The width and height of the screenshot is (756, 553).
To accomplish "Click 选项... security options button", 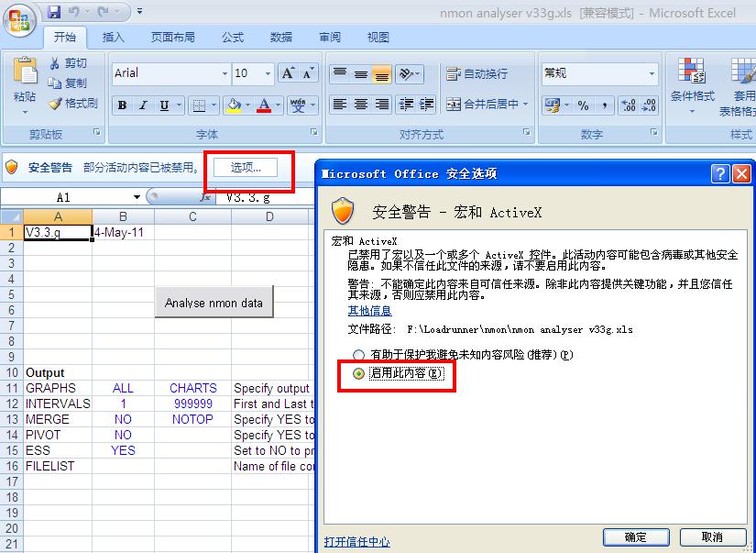I will coord(246,168).
